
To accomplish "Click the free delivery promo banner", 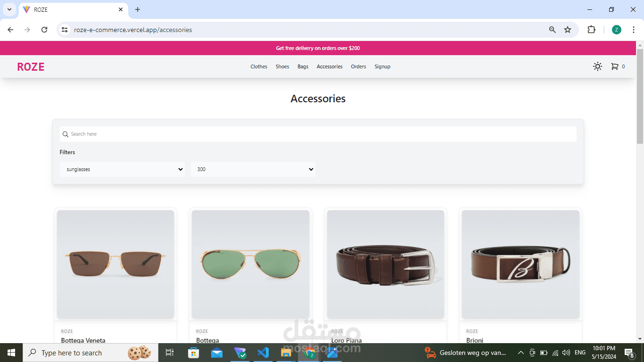I will click(x=318, y=48).
